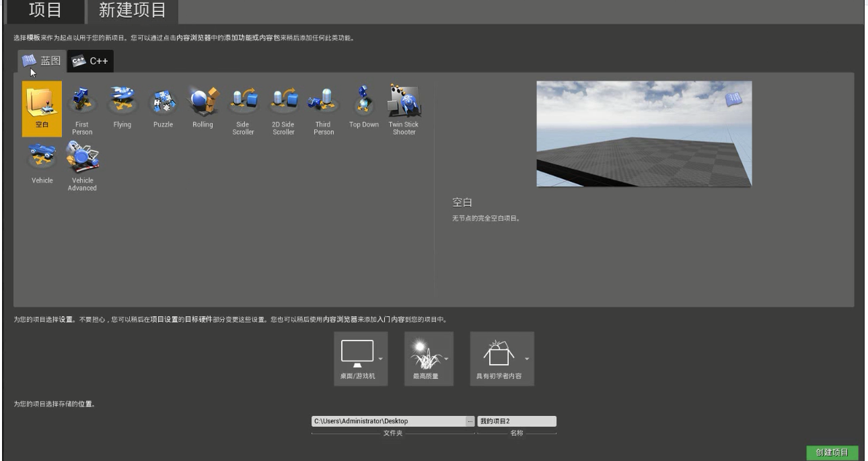Choose the Vehicle template icon

[41, 162]
